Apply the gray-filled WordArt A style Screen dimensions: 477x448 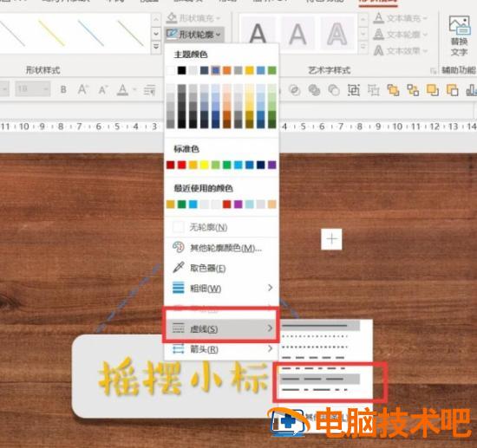click(x=297, y=34)
